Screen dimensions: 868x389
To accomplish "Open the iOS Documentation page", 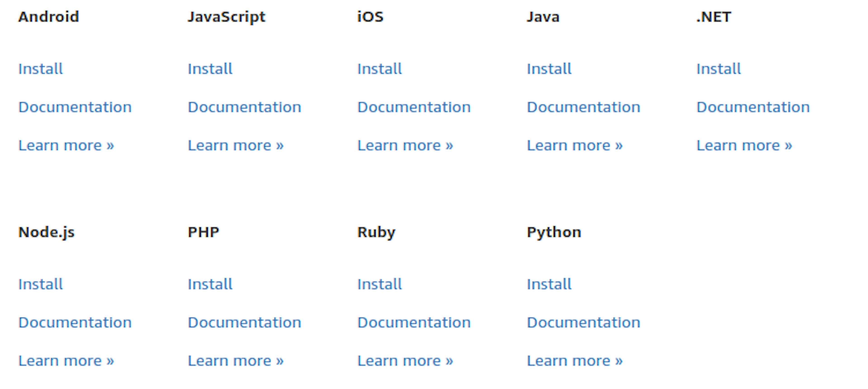I will (x=414, y=107).
